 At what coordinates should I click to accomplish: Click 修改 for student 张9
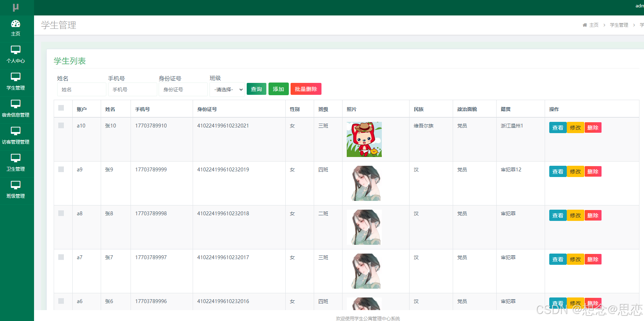(x=576, y=171)
